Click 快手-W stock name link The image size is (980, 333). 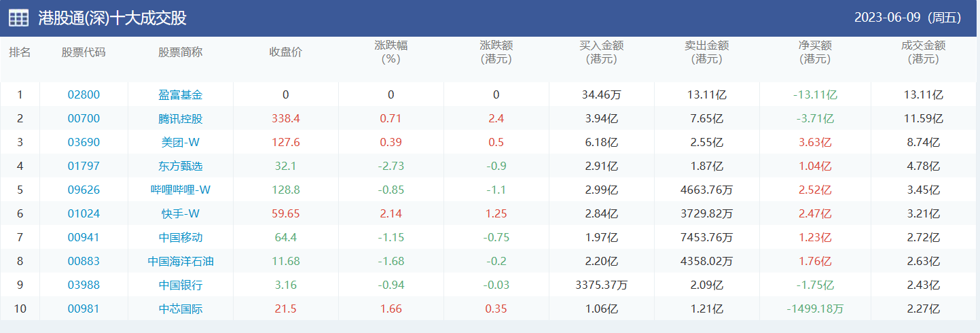180,214
